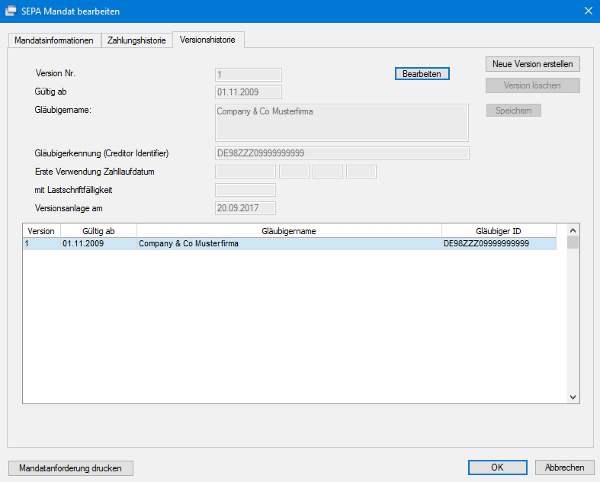This screenshot has height=482, width=600.
Task: Click the version list scrollbar thumb
Action: tap(573, 243)
